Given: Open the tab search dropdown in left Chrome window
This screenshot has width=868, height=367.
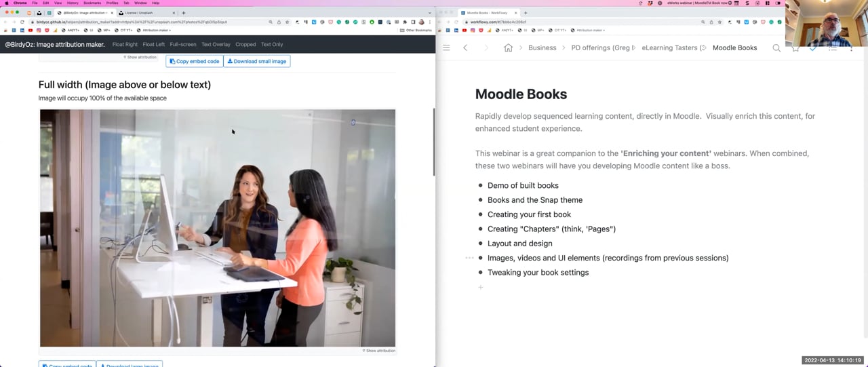Looking at the screenshot, I should tap(429, 13).
